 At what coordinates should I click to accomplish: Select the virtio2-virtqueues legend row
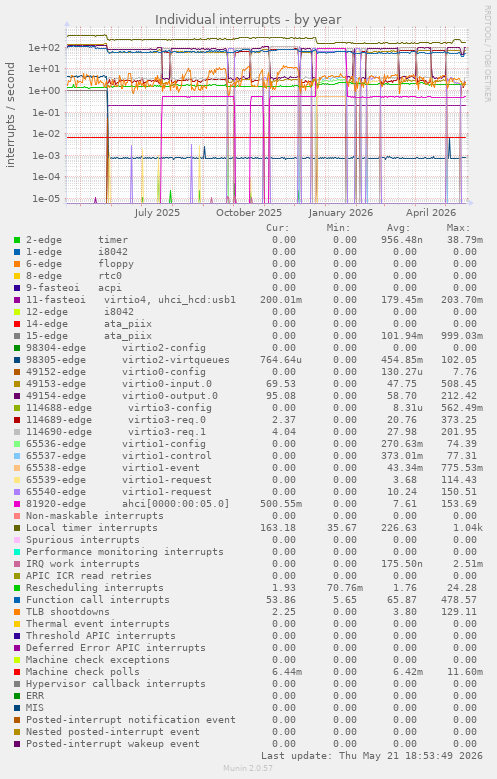(x=248, y=360)
